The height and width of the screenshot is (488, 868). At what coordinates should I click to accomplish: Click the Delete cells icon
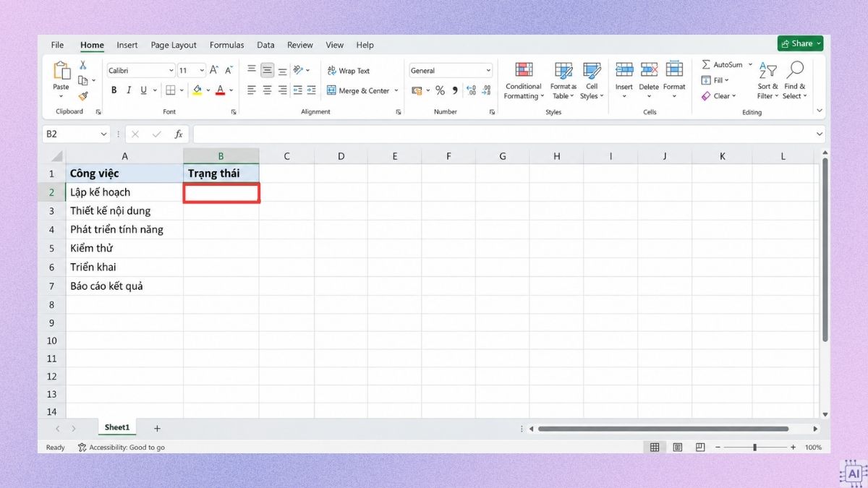tap(649, 69)
